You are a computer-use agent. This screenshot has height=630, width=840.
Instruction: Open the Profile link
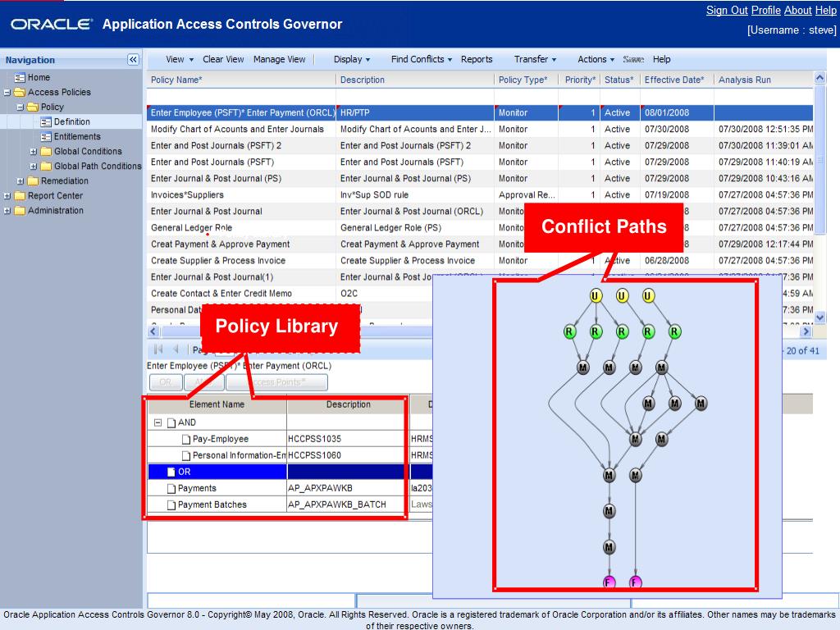pos(766,10)
